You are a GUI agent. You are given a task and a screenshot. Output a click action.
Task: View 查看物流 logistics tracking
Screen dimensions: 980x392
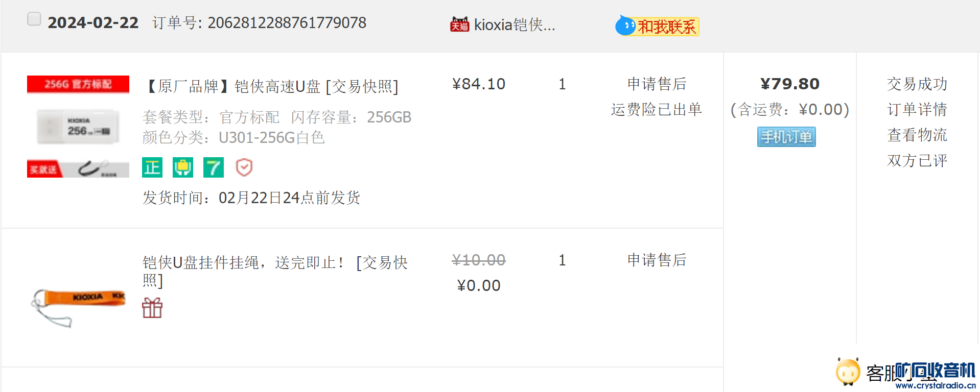pos(917,135)
